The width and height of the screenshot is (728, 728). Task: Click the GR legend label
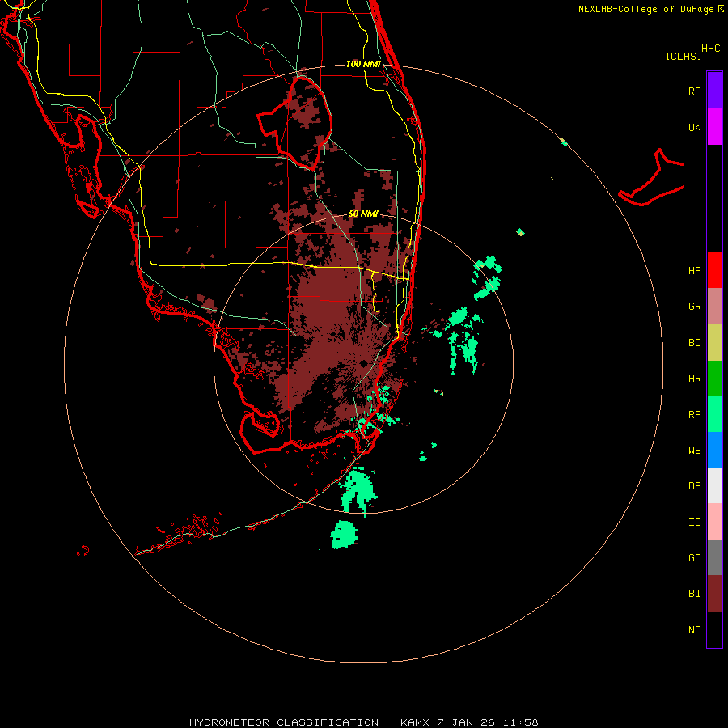click(x=694, y=307)
